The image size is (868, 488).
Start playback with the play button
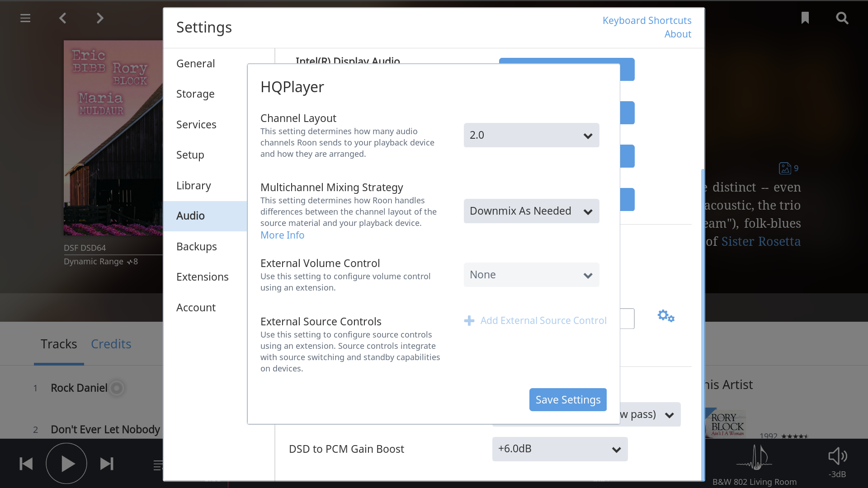click(x=66, y=464)
